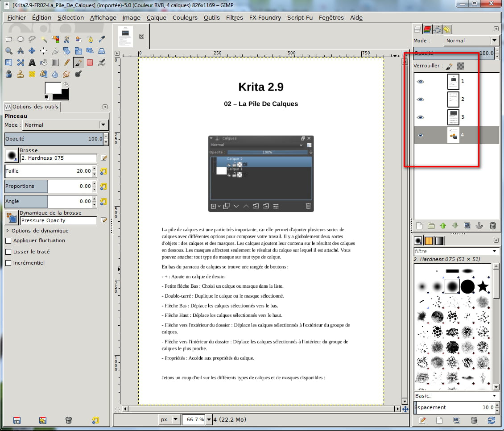Delete the selected layer with trash icon
Image resolution: width=504 pixels, height=431 pixels.
click(492, 226)
